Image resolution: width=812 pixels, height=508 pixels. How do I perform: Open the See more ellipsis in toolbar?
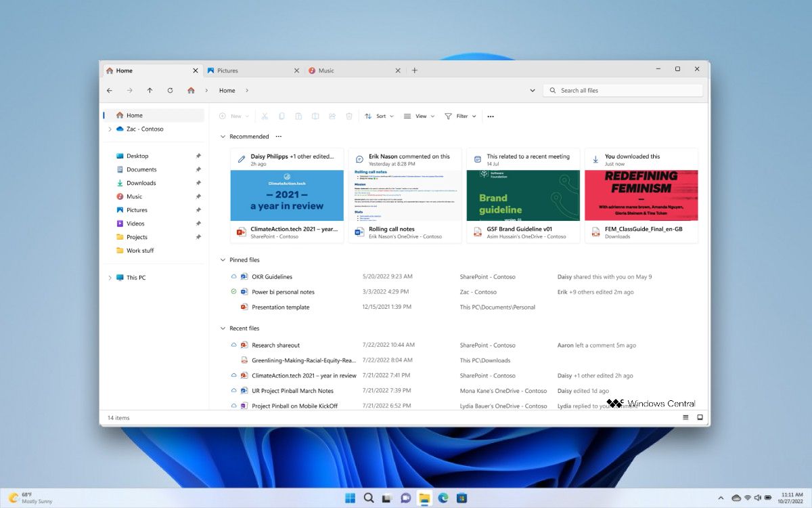coord(491,117)
